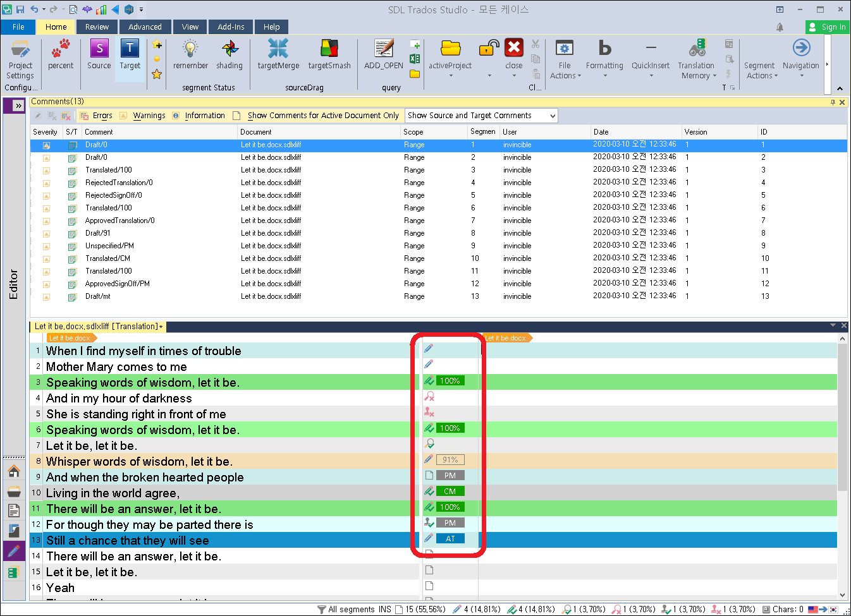Open the File menu
Viewport: 851px width, 616px height.
click(18, 27)
